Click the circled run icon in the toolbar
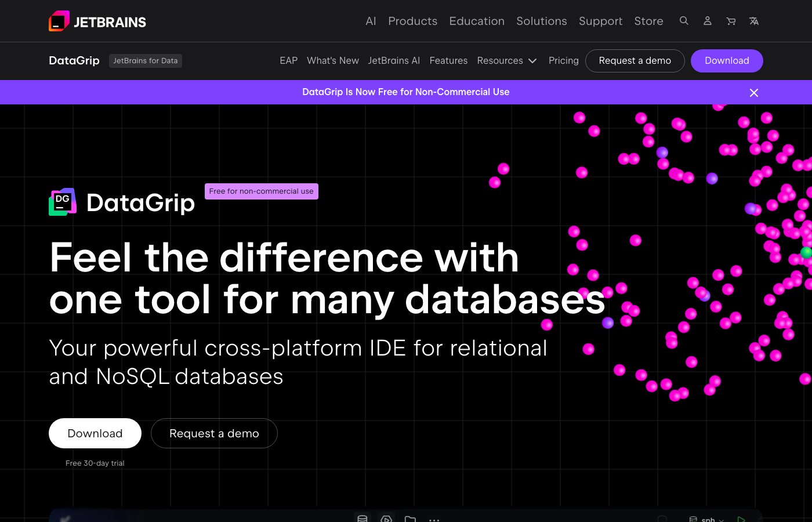 click(386, 519)
